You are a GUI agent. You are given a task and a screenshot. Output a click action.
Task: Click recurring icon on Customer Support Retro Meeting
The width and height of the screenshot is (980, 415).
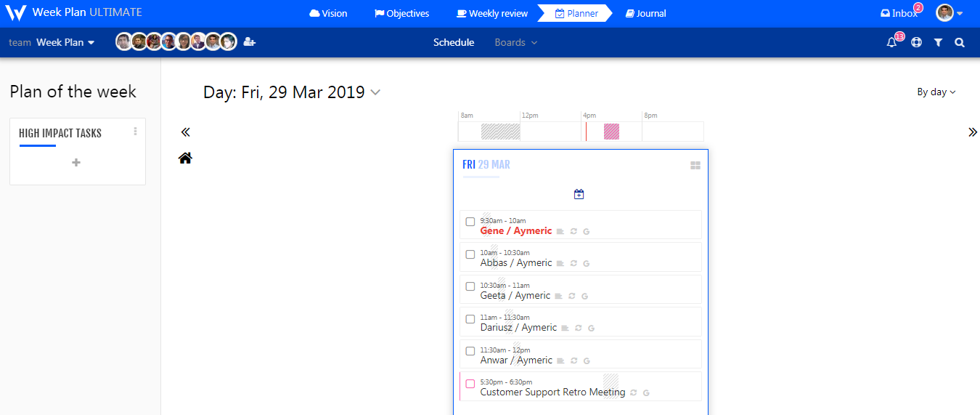click(x=633, y=393)
